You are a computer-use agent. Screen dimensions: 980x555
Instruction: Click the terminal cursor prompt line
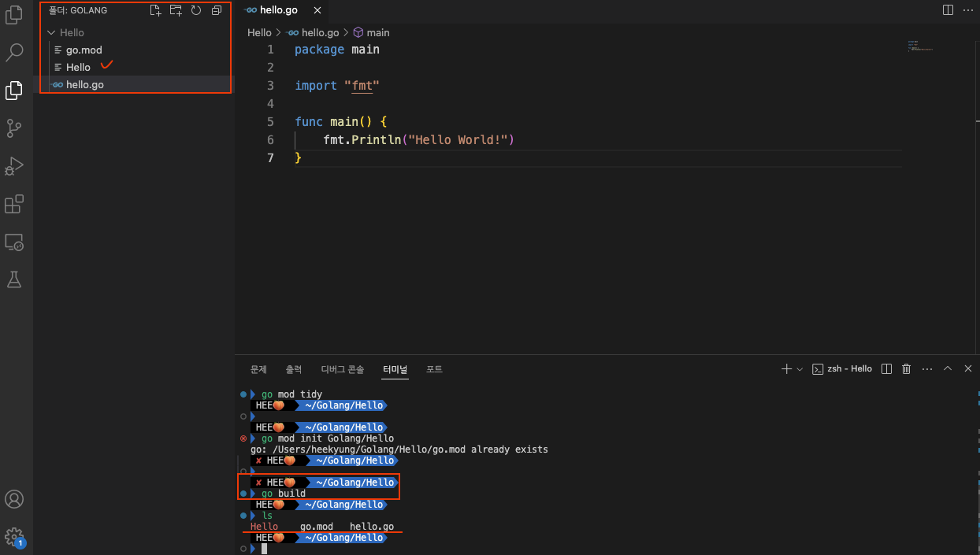[265, 549]
